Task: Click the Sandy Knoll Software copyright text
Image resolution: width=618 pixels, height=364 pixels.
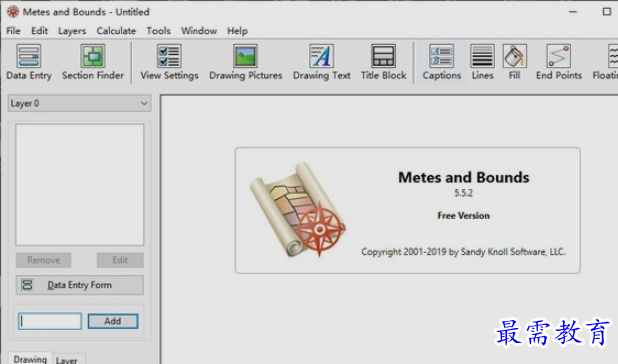Action: click(x=464, y=252)
